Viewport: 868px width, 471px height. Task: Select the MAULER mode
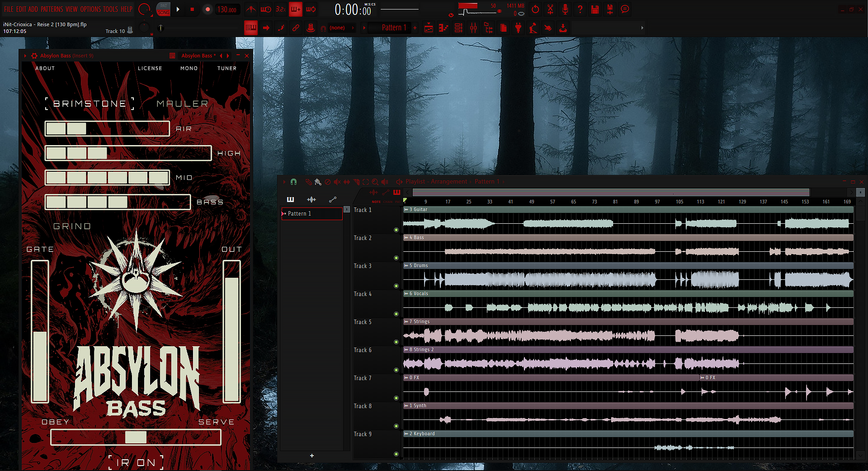pyautogui.click(x=183, y=104)
